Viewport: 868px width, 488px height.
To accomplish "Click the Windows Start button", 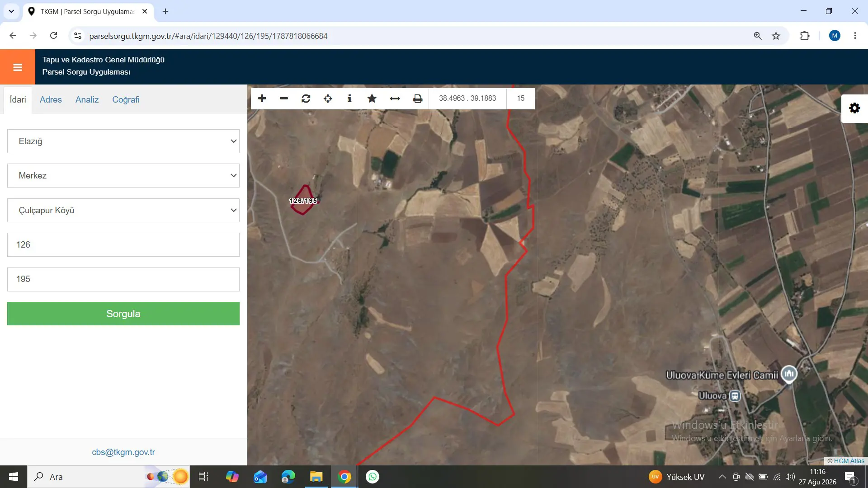I will click(x=14, y=477).
